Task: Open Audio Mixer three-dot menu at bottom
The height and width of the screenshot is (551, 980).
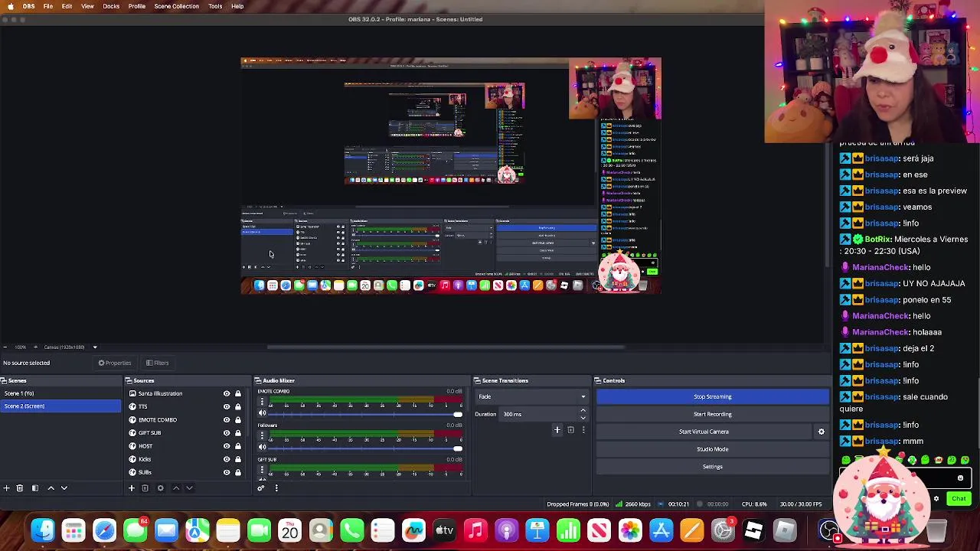Action: coord(276,488)
